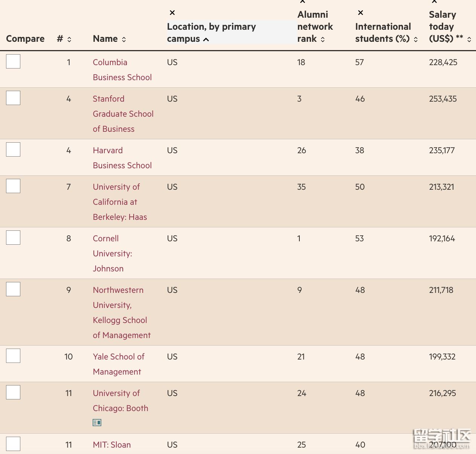Click the Compare column header
This screenshot has width=476, height=454.
pos(25,39)
